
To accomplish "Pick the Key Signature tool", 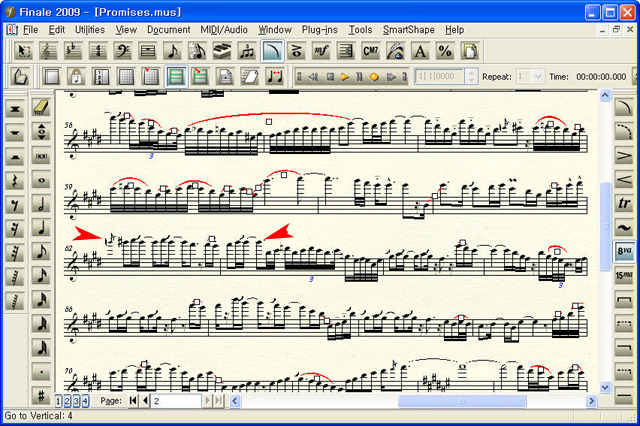I will coord(73,51).
